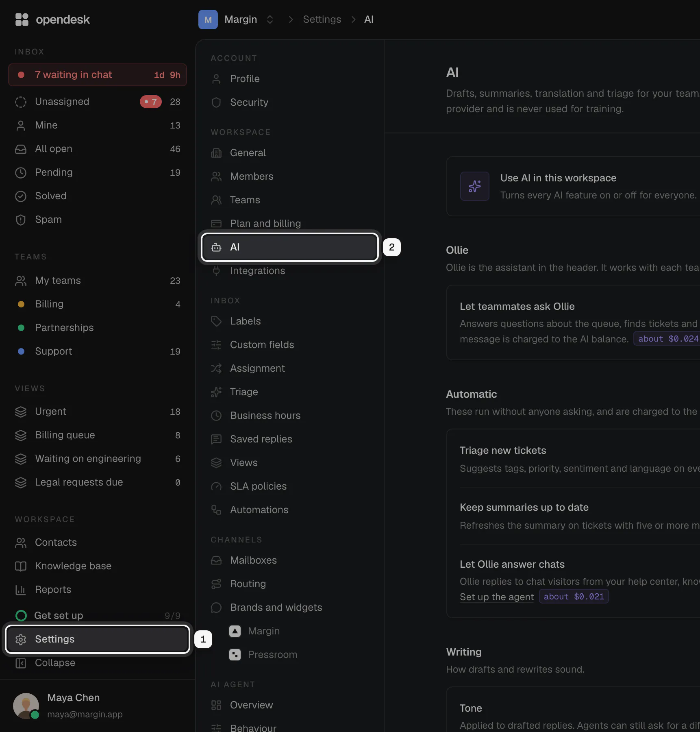
Task: Open the Margin brand widget
Action: click(x=290, y=631)
